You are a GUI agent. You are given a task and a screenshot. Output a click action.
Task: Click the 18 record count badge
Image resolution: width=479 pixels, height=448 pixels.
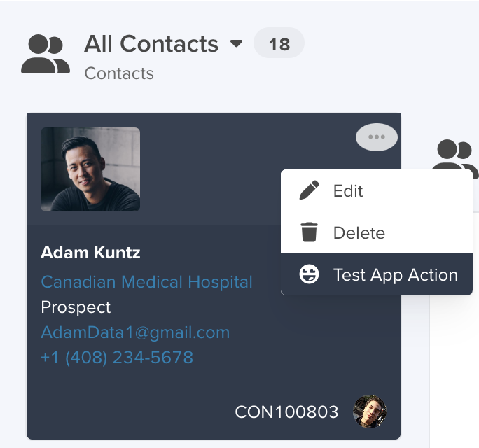(279, 43)
